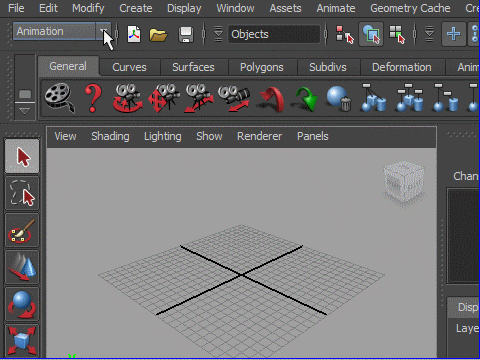Open the viewport Lighting menu
This screenshot has width=480, height=360.
point(163,136)
